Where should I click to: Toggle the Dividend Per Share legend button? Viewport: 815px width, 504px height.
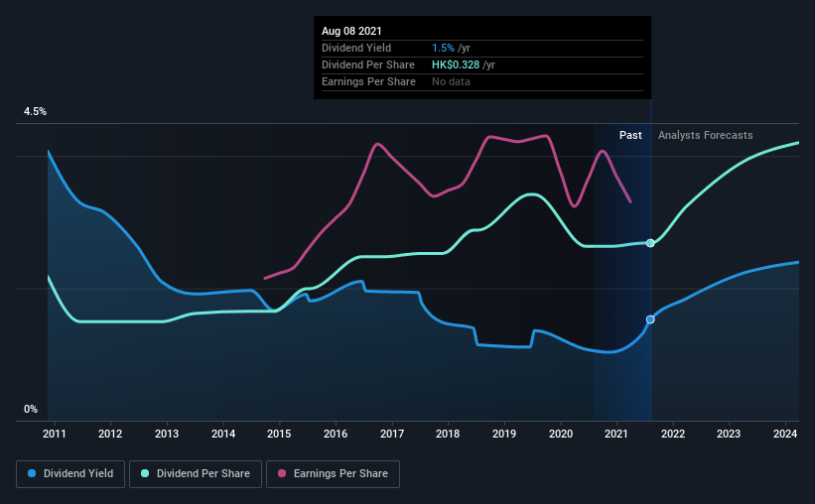[196, 474]
